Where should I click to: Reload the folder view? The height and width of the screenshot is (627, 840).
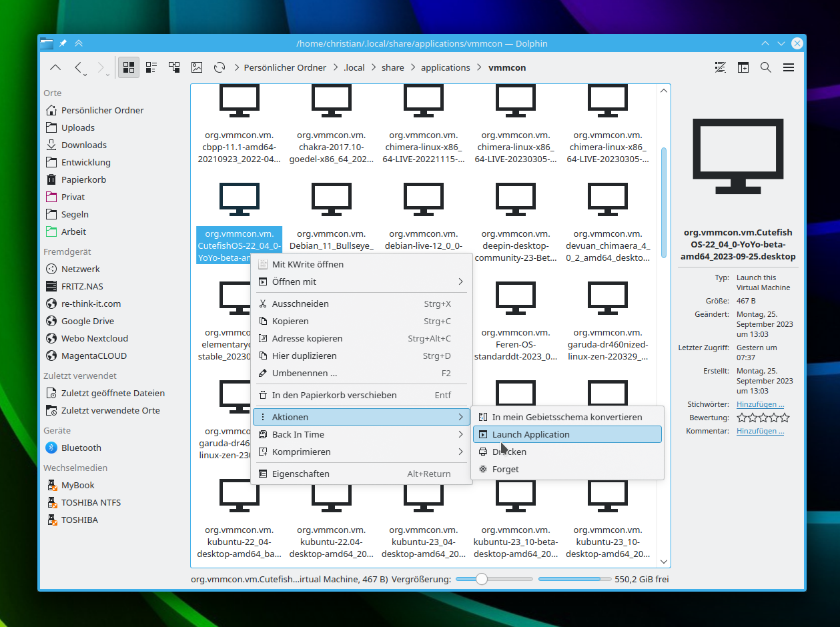tap(220, 67)
